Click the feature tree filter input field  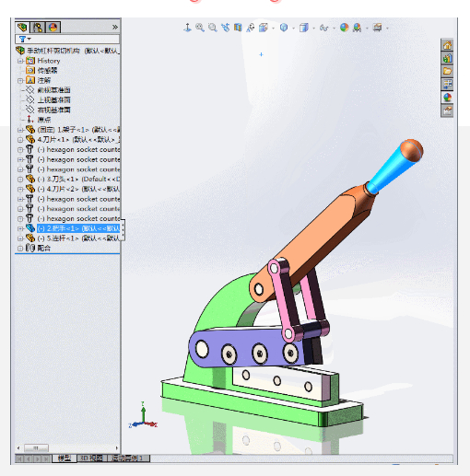(67, 39)
